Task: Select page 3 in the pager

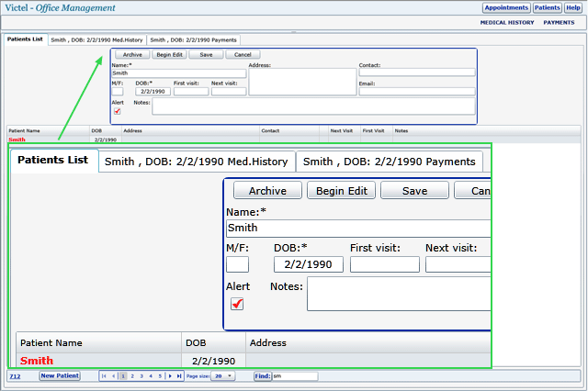Action: click(x=141, y=376)
